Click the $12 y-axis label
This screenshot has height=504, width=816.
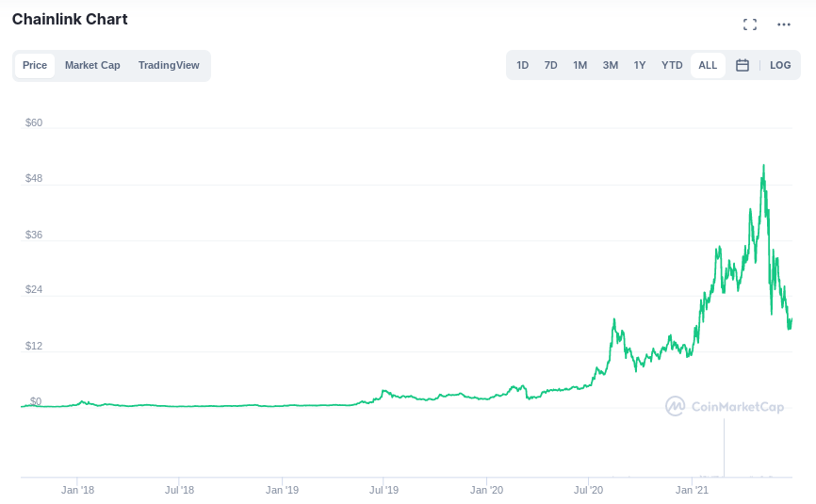(x=34, y=346)
